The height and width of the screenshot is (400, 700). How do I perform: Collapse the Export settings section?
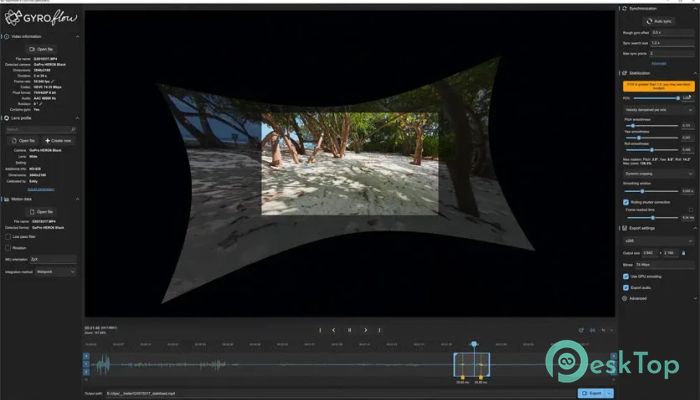[x=695, y=228]
